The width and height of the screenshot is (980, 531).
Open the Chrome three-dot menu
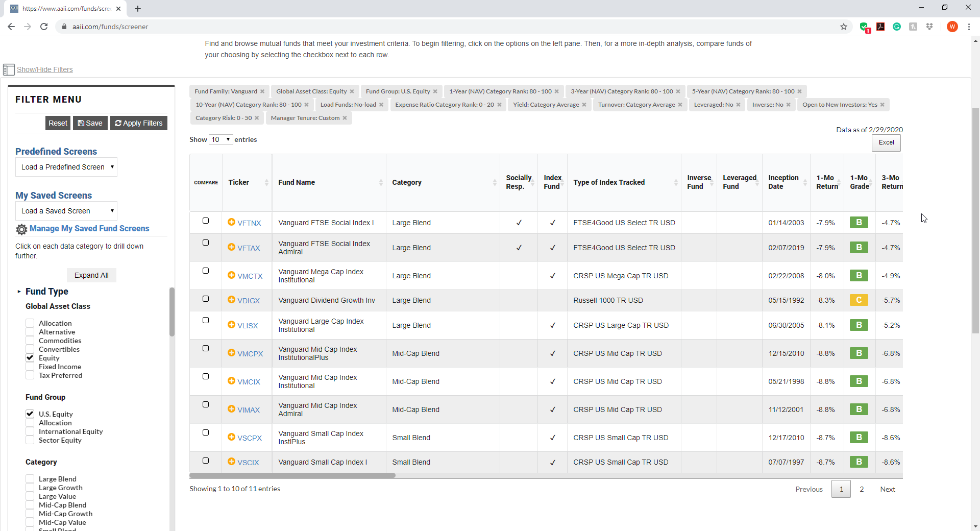pos(969,27)
